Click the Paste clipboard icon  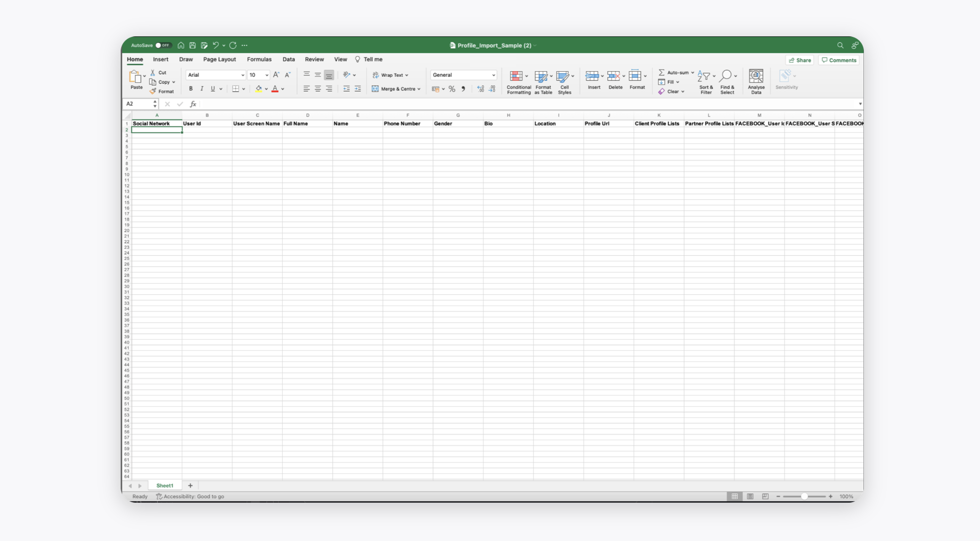click(x=135, y=77)
